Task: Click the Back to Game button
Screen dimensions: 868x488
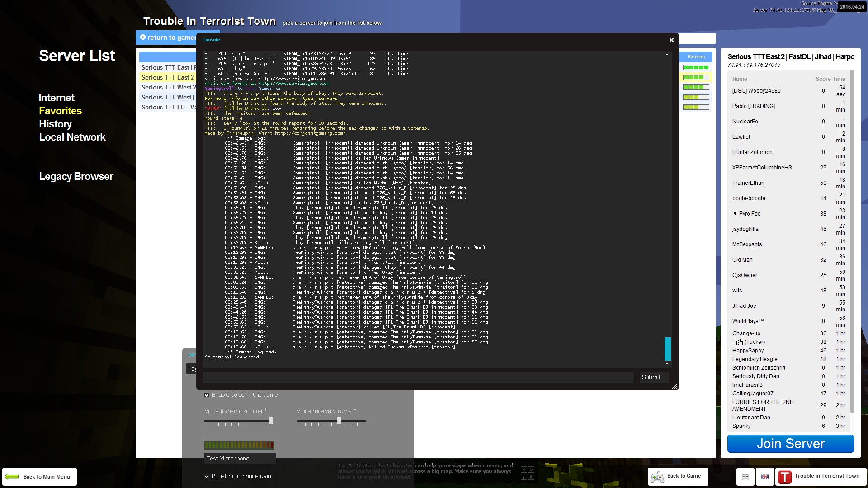Action: tap(678, 476)
